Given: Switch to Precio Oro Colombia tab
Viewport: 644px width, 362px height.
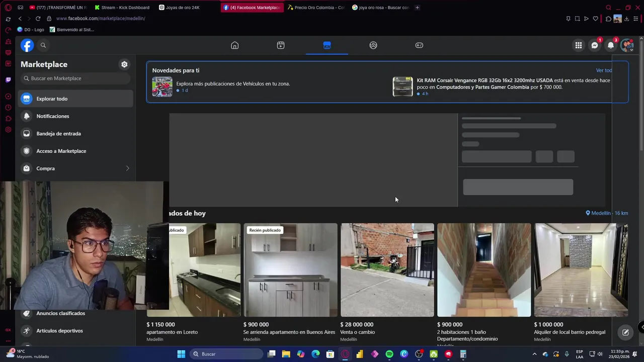Looking at the screenshot, I should click(x=316, y=8).
